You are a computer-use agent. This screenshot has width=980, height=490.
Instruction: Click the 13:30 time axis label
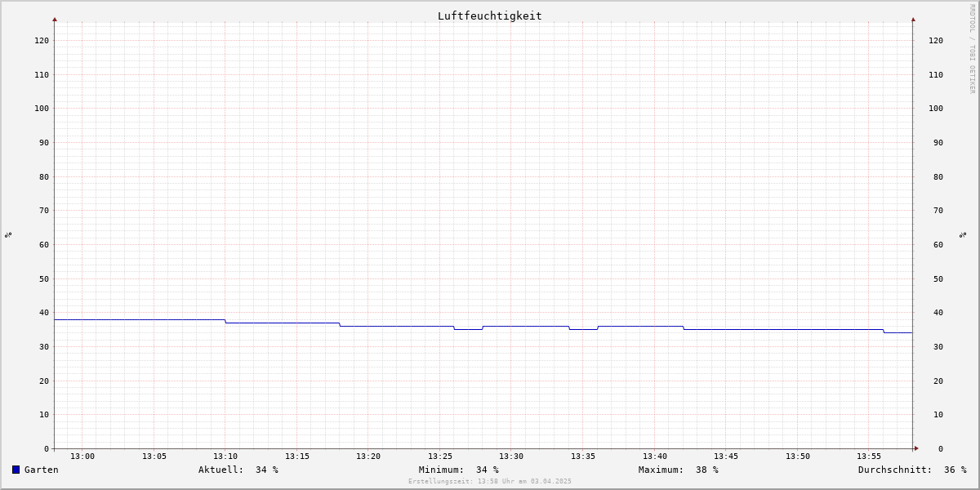point(511,456)
